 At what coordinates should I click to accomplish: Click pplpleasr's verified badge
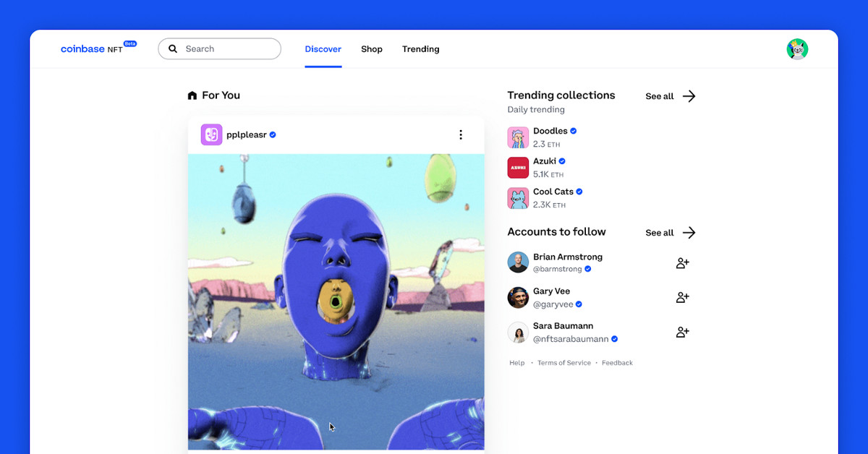click(x=273, y=134)
